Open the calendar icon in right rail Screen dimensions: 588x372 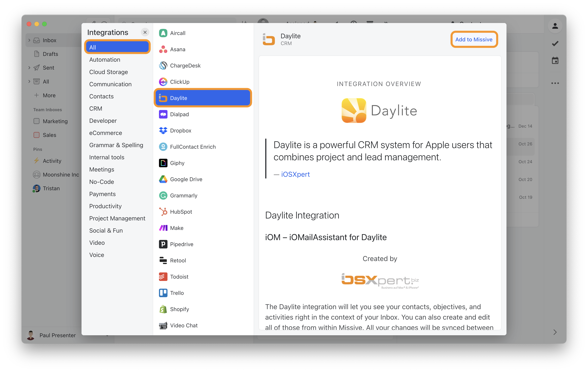[555, 60]
